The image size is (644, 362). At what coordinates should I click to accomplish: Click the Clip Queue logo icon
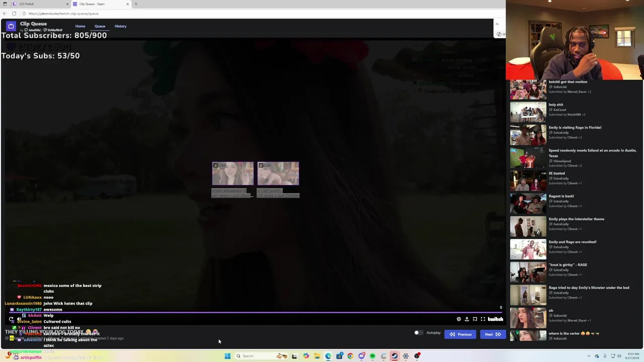point(11,26)
